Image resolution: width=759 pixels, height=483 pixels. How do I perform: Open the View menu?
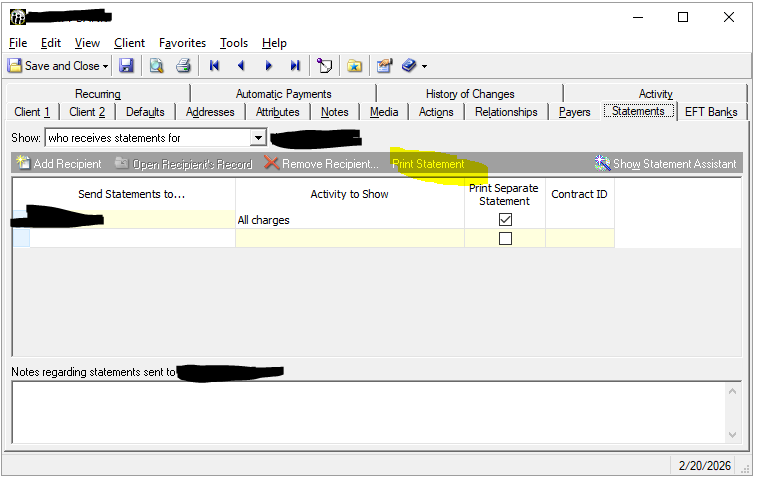point(87,43)
